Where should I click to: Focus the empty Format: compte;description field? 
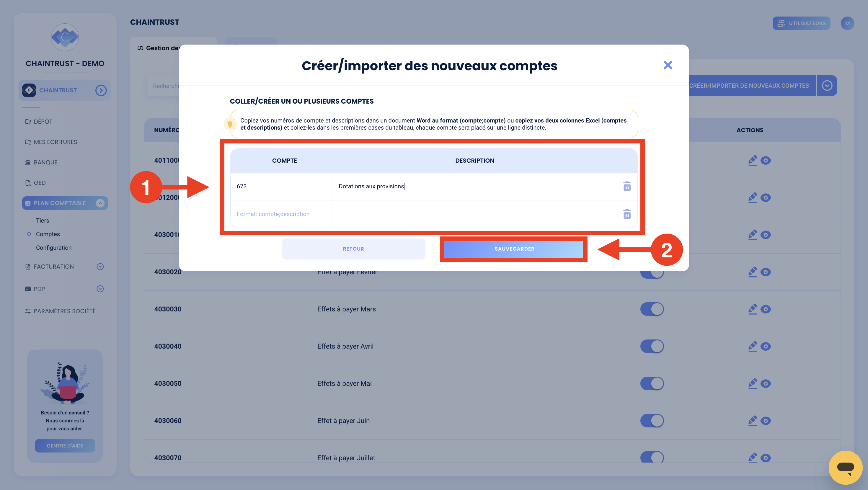281,214
